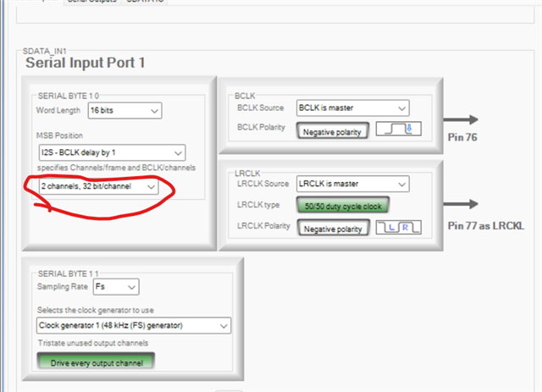Click the Serial Input Port 1 heading
This screenshot has width=542, height=392.
[x=85, y=63]
